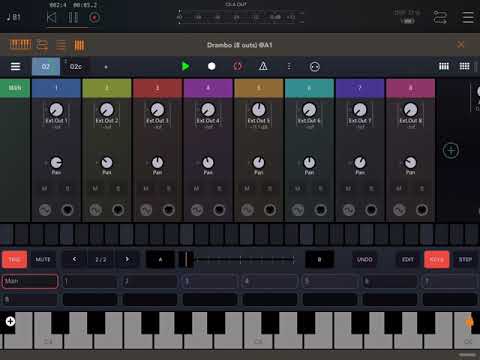Click track 7 waveform input port icon
The image size is (480, 360).
(x=349, y=210)
